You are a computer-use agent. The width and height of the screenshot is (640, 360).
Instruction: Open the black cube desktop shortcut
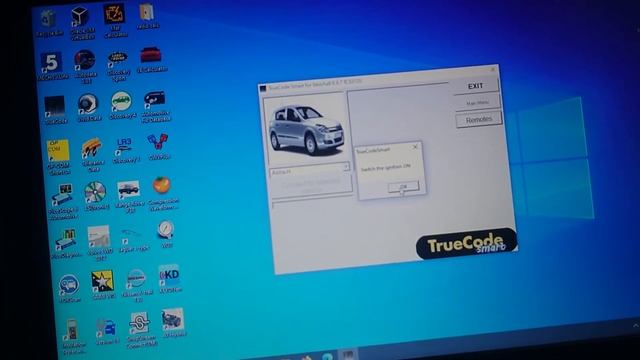80,16
